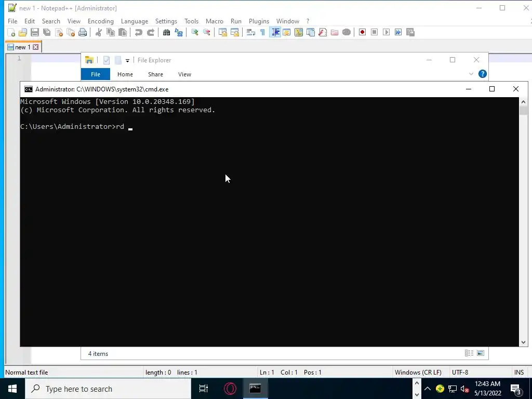Click the Open file icon in Notepad++ toolbar

(23, 32)
